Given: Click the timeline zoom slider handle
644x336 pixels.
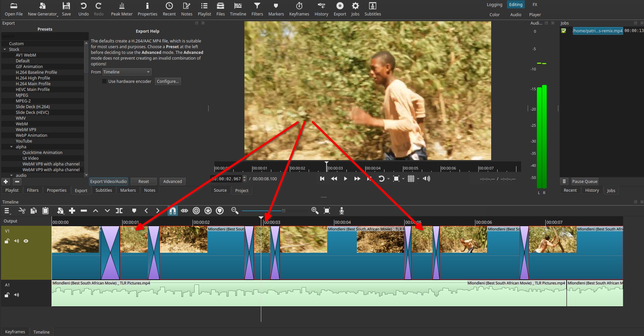Looking at the screenshot, I should [x=283, y=211].
